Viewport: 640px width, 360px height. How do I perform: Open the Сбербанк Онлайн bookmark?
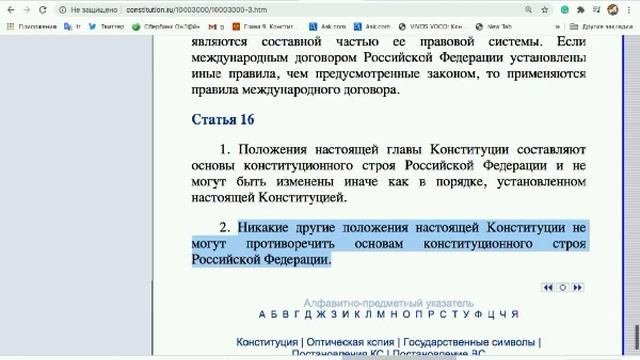(166, 27)
